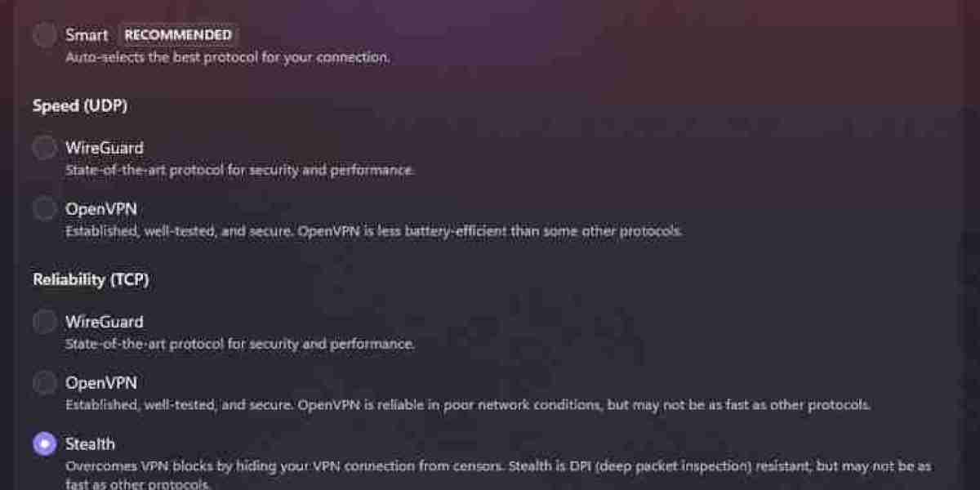Click the Smart protocol label
The image size is (980, 490).
(x=87, y=34)
